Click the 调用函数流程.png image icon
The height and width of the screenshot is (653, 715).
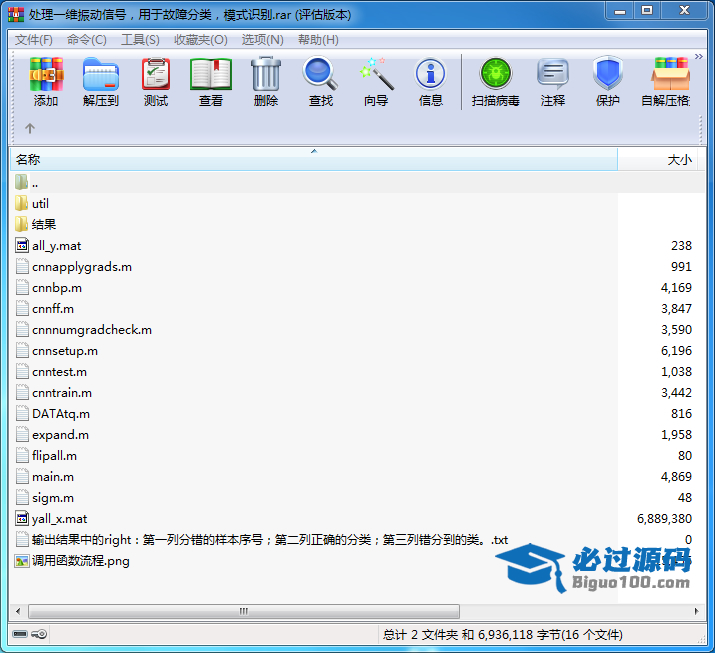pyautogui.click(x=22, y=560)
